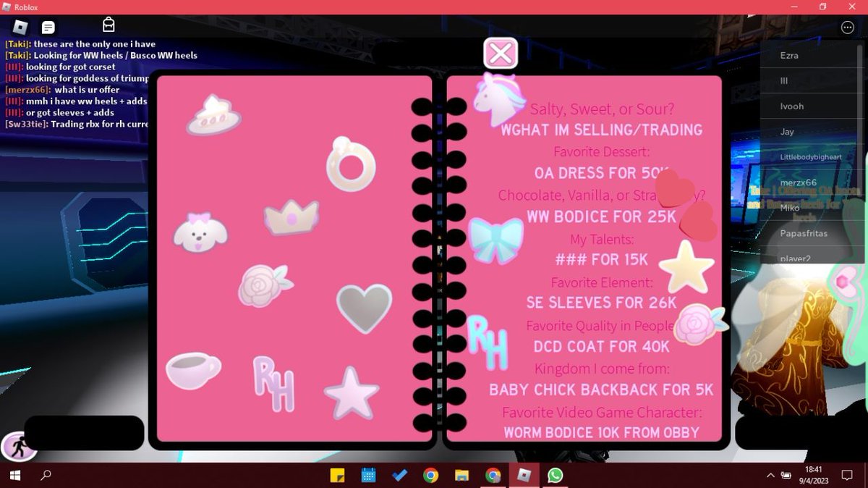
Task: Click the 'SE SLEEVES FOR 26K' journal line
Action: [x=601, y=303]
